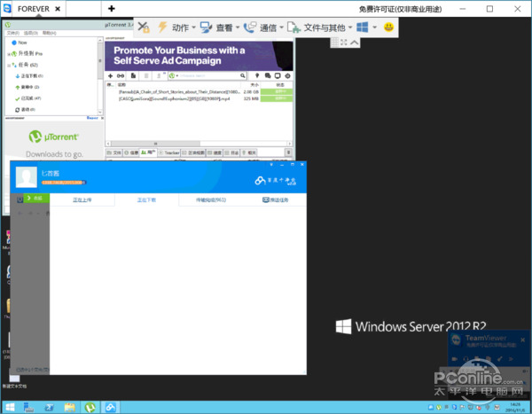Select the 升级到 Pro item in µTorrent sidebar
This screenshot has width=532, height=414.
27,53
